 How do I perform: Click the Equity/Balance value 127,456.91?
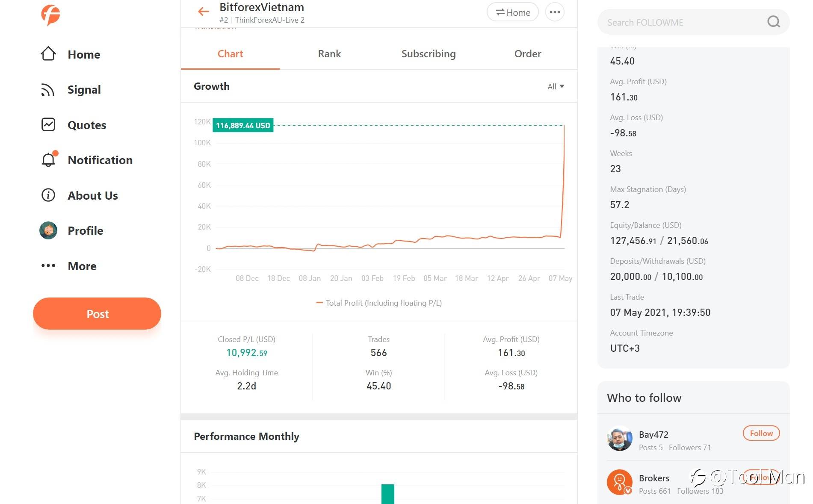(633, 241)
